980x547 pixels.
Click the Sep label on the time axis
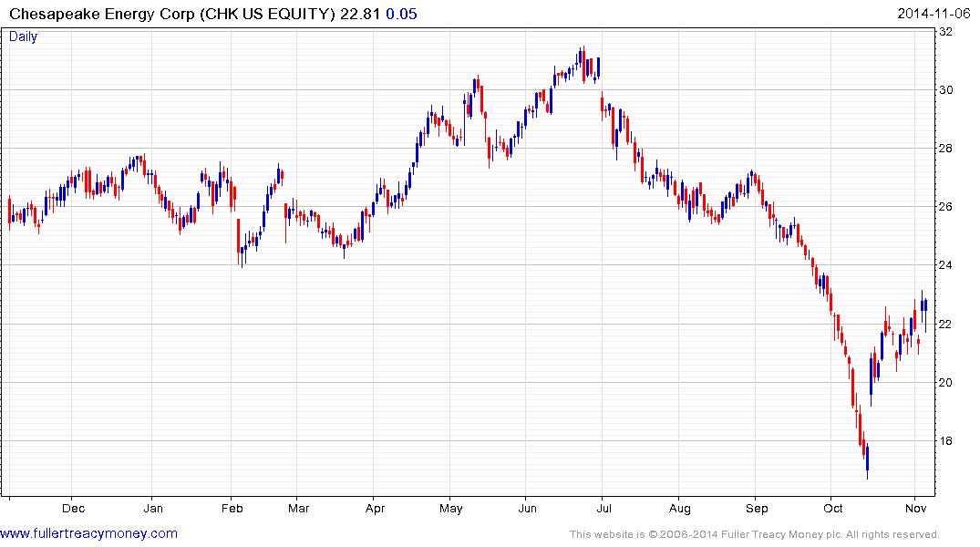click(757, 508)
